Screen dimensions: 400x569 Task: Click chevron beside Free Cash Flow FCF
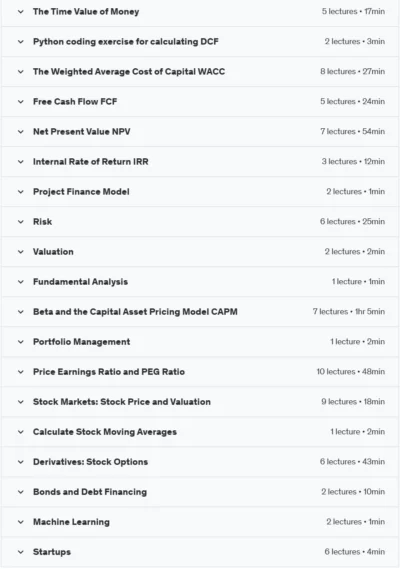tap(21, 102)
